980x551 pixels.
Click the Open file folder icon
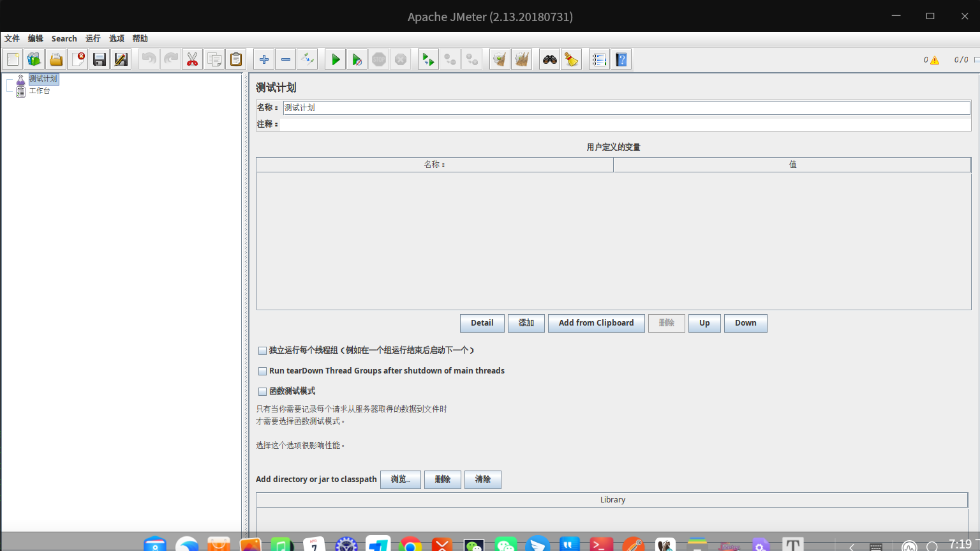pyautogui.click(x=56, y=59)
